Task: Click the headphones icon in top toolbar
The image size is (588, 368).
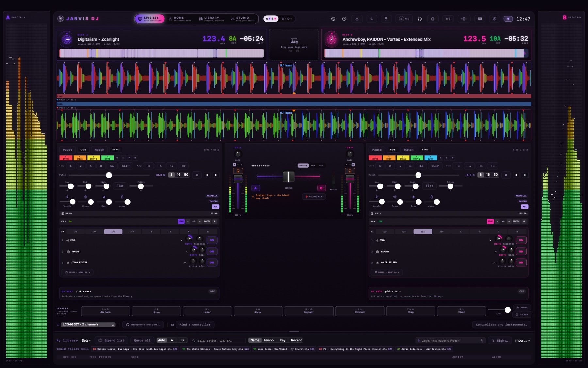Action: (x=420, y=19)
